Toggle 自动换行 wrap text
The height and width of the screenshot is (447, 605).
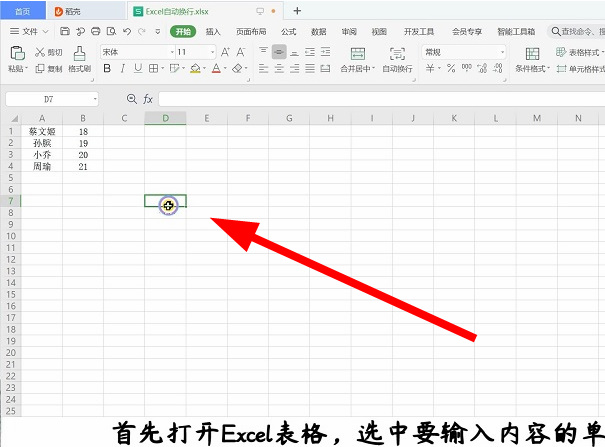pyautogui.click(x=397, y=59)
